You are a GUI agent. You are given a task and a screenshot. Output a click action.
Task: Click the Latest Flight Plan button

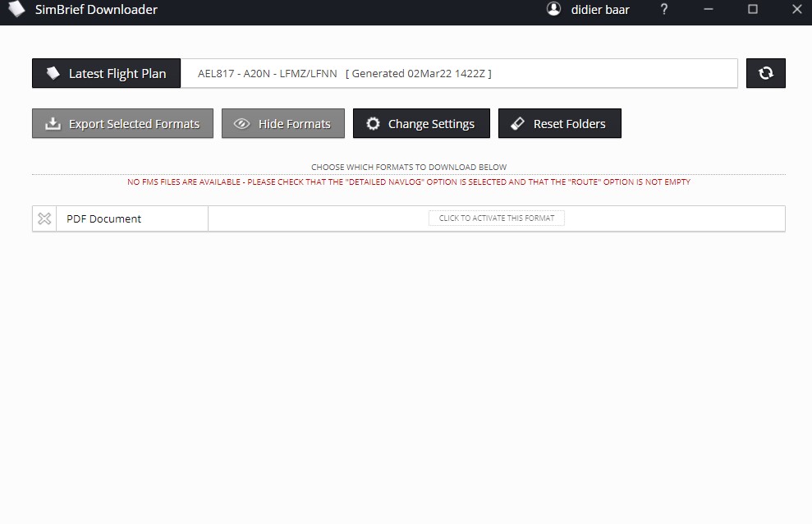(106, 73)
